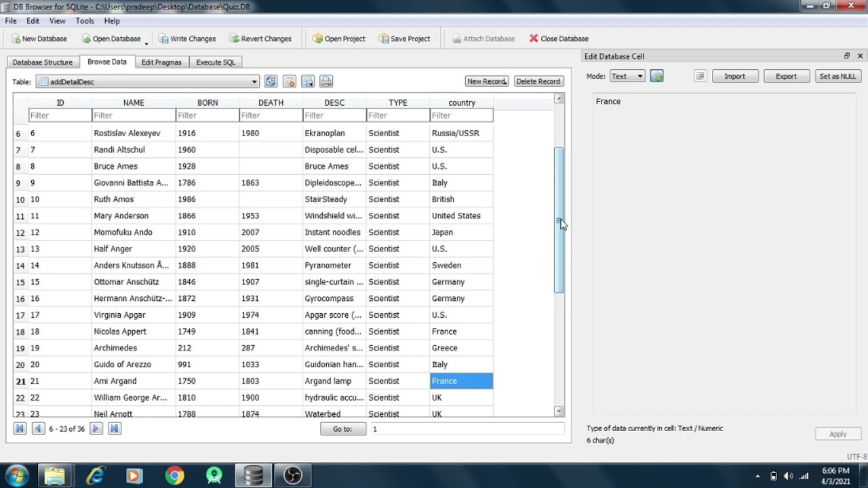Close the Edit Database Cell panel
The width and height of the screenshot is (868, 488).
point(860,56)
